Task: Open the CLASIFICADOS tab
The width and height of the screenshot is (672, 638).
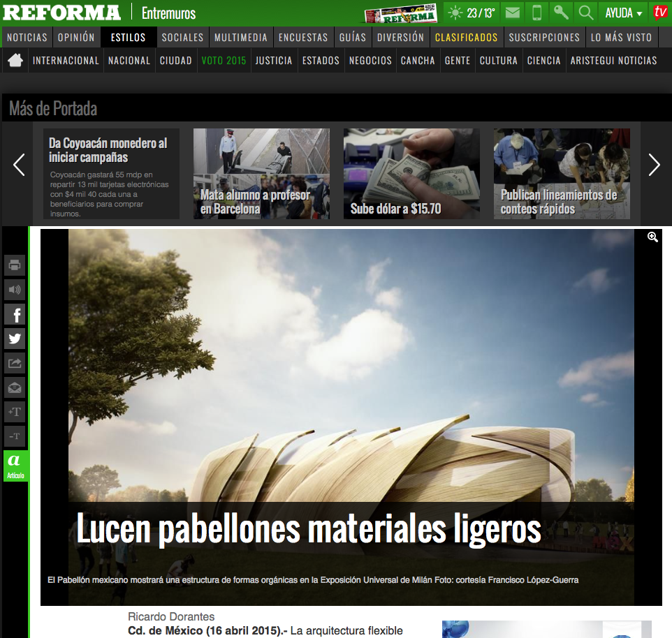Action: [467, 37]
